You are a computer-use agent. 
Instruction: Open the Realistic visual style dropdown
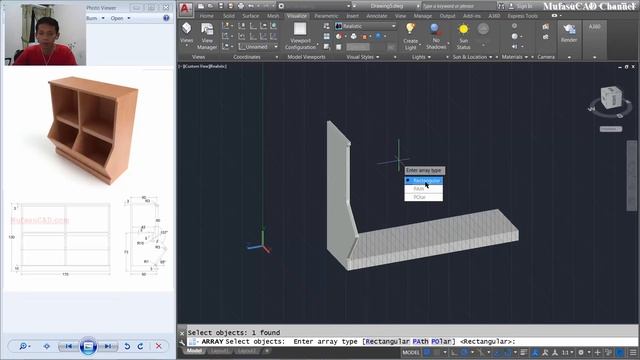tap(366, 26)
